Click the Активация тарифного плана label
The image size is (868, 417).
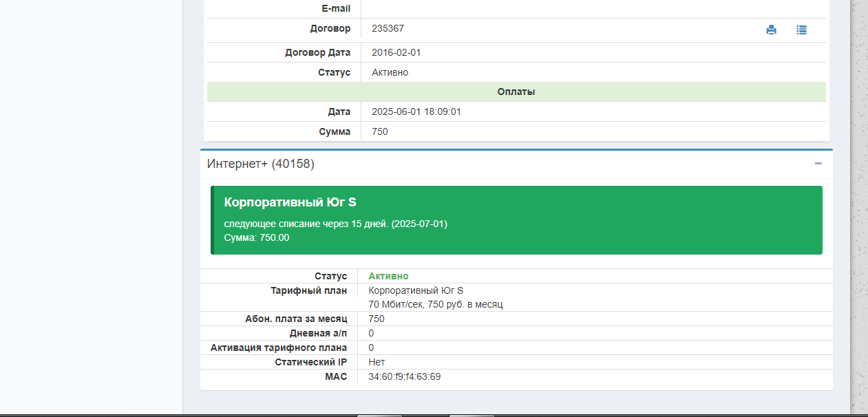tap(279, 347)
